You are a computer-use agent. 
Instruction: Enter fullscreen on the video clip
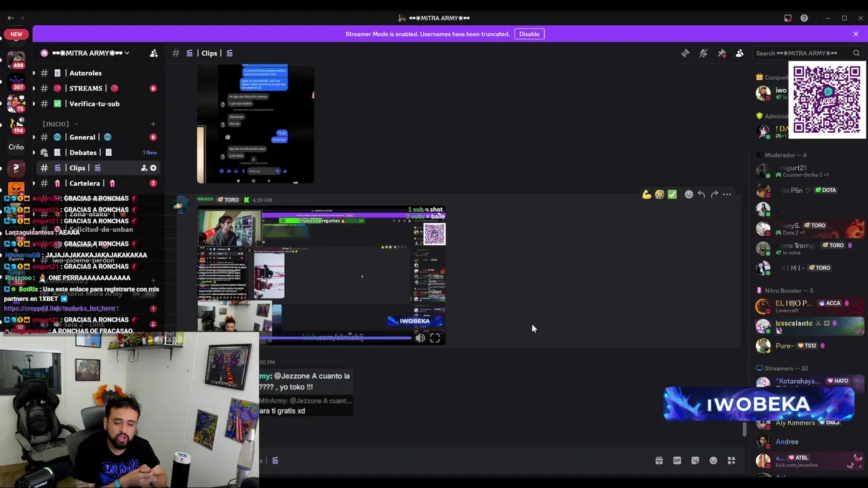pos(435,338)
